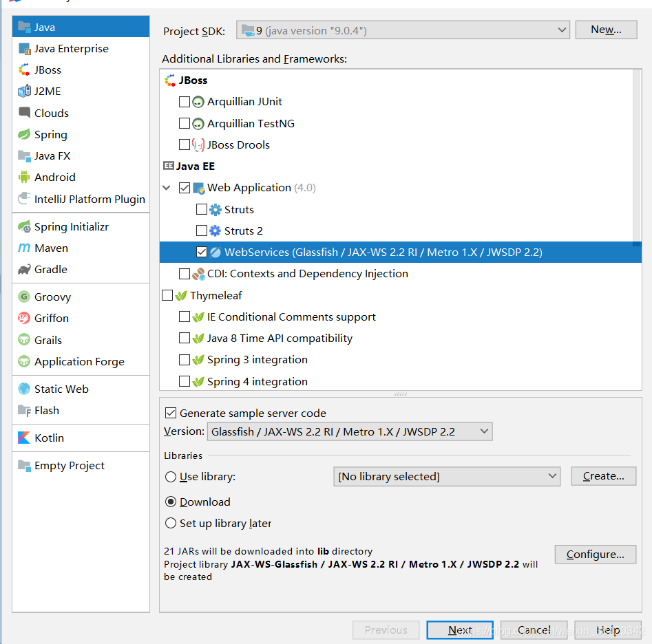Click the JBoss Drools icon
The image size is (652, 644).
(x=198, y=144)
